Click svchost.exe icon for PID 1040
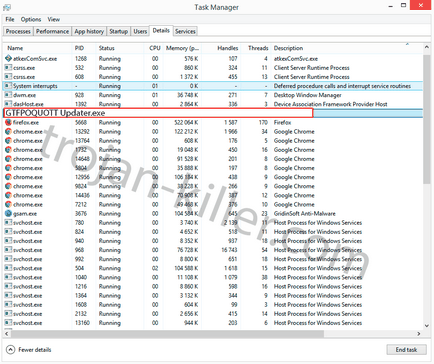This screenshot has height=364, width=434. click(x=8, y=277)
